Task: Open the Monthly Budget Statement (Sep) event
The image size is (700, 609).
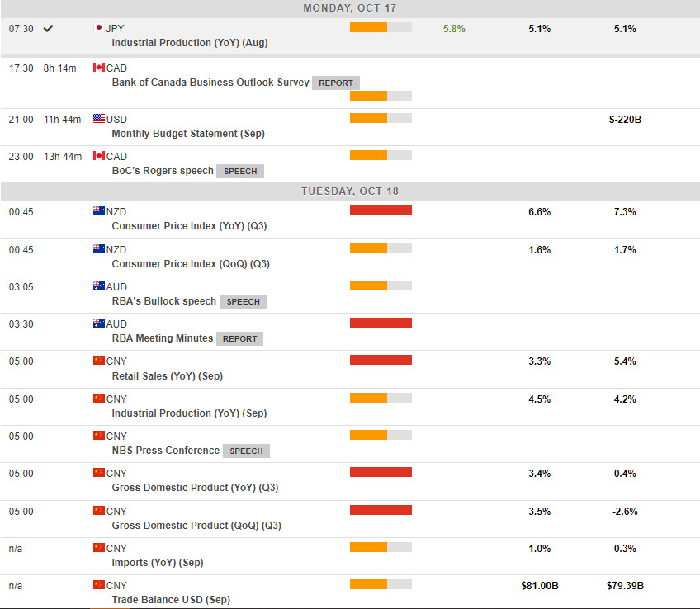Action: pos(188,134)
